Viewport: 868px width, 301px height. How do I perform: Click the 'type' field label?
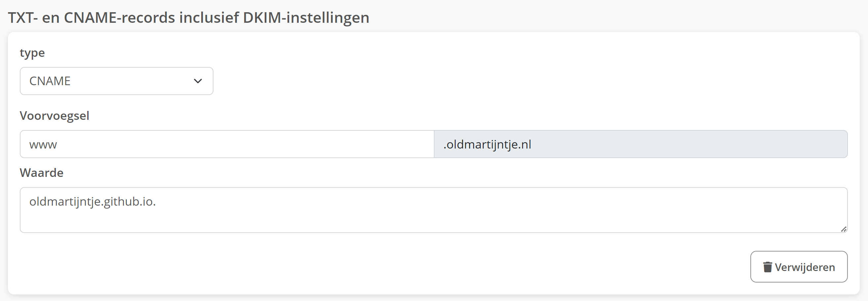coord(32,53)
